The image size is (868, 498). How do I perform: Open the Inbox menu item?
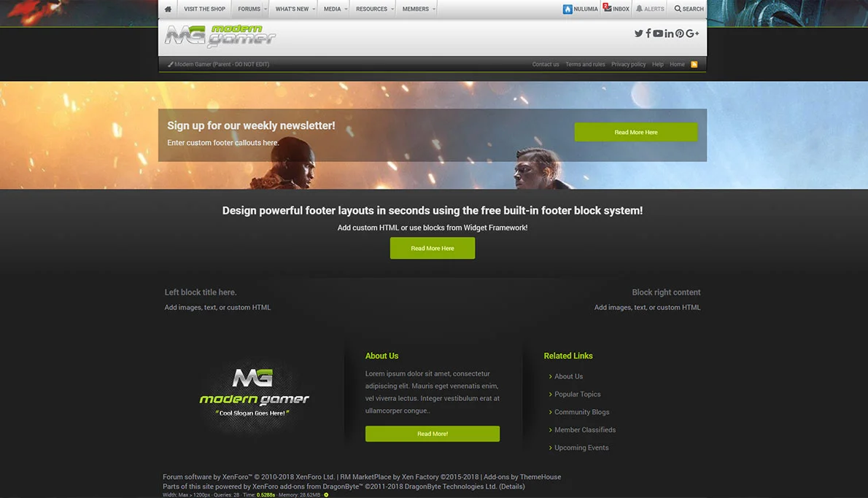tap(616, 9)
